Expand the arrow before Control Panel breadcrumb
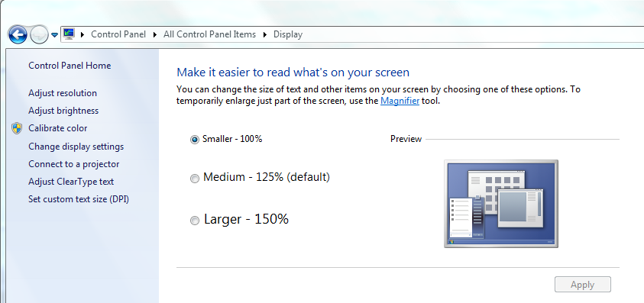 pos(83,35)
